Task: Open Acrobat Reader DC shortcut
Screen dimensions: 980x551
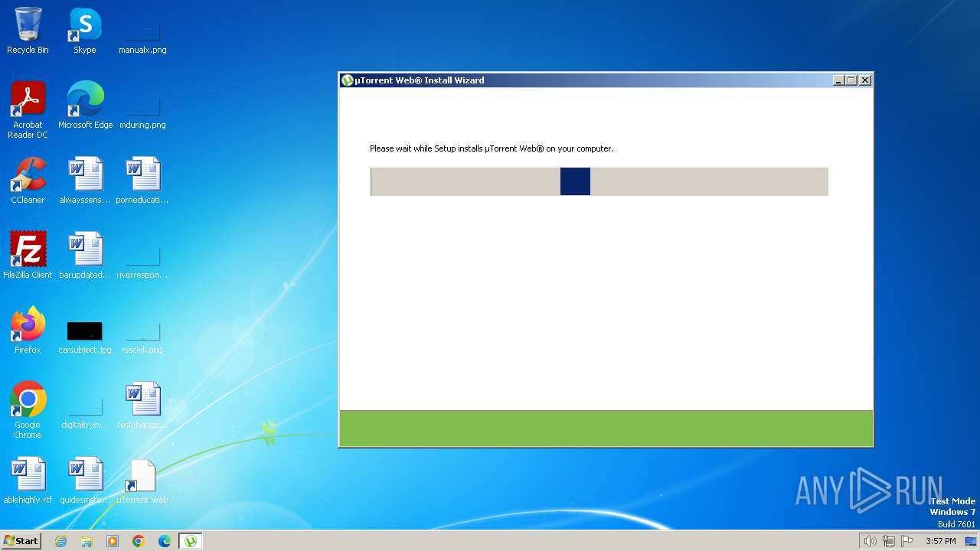Action: coord(28,110)
